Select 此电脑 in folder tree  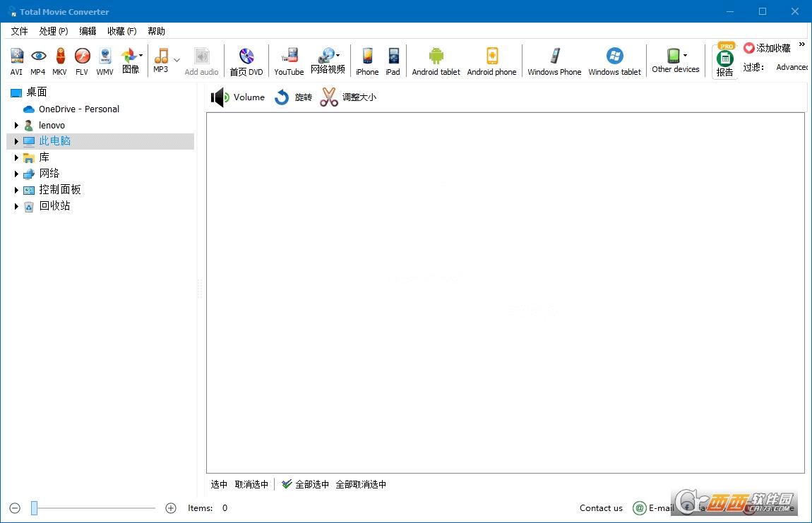(x=55, y=141)
